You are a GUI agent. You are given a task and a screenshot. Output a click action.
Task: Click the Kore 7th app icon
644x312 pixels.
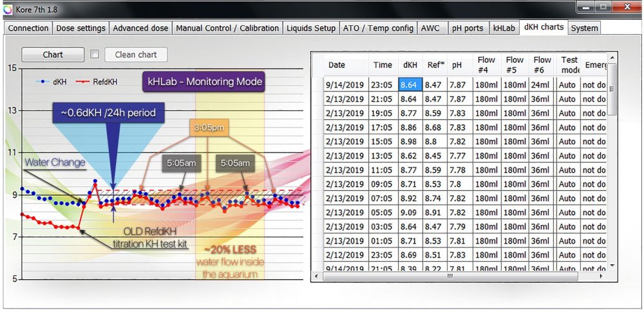pyautogui.click(x=8, y=8)
